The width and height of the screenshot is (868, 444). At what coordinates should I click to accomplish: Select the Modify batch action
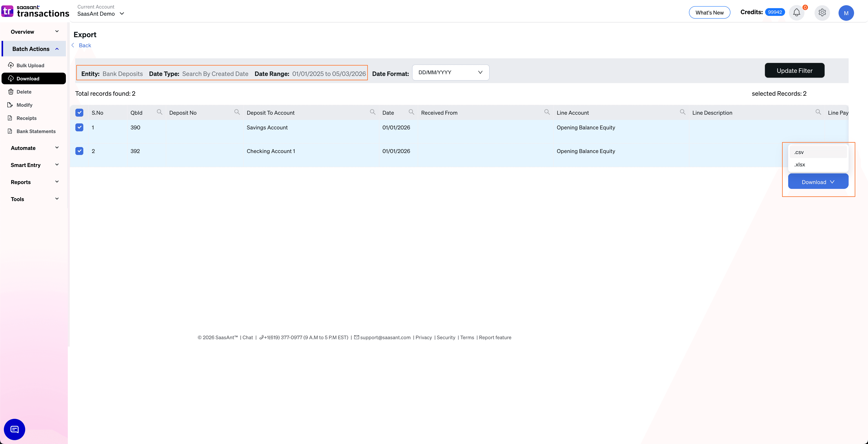(24, 105)
